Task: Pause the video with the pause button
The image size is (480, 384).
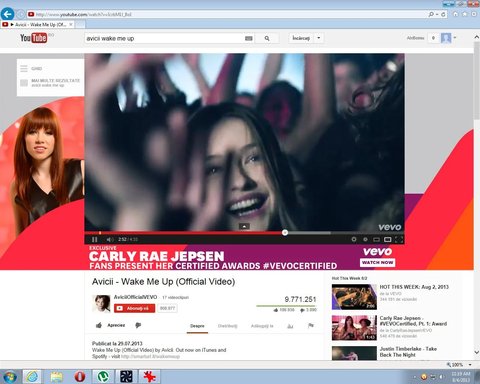Action: pos(95,239)
